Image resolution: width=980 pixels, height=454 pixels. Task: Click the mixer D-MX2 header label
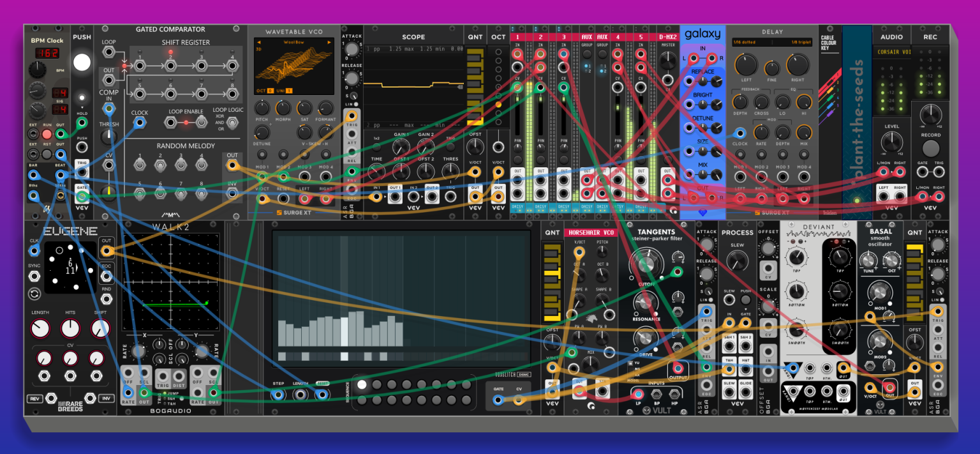pos(668,38)
